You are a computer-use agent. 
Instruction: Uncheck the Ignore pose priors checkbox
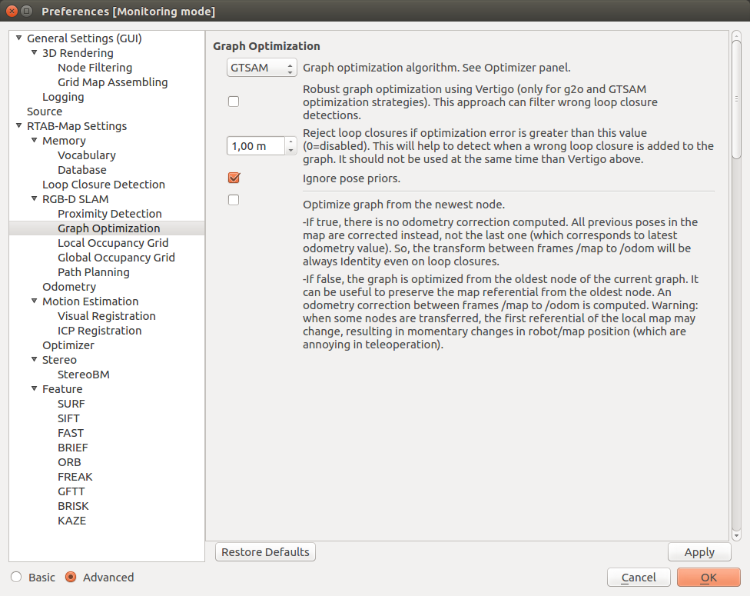click(x=233, y=178)
